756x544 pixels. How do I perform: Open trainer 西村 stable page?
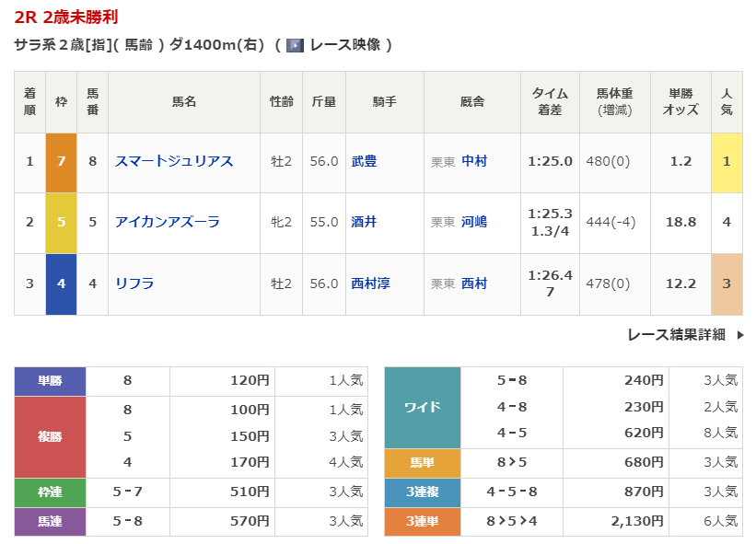[x=474, y=284]
